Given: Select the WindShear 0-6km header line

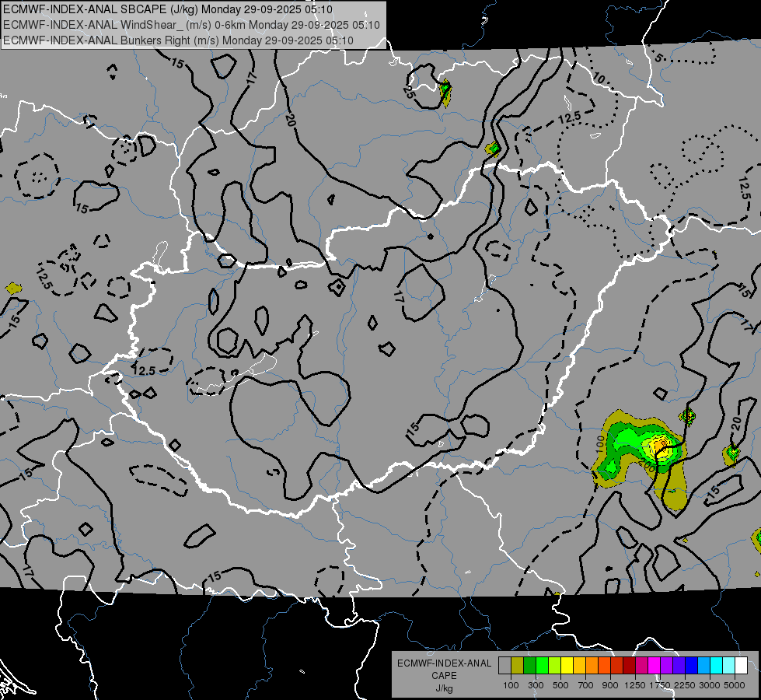Looking at the screenshot, I should 191,25.
